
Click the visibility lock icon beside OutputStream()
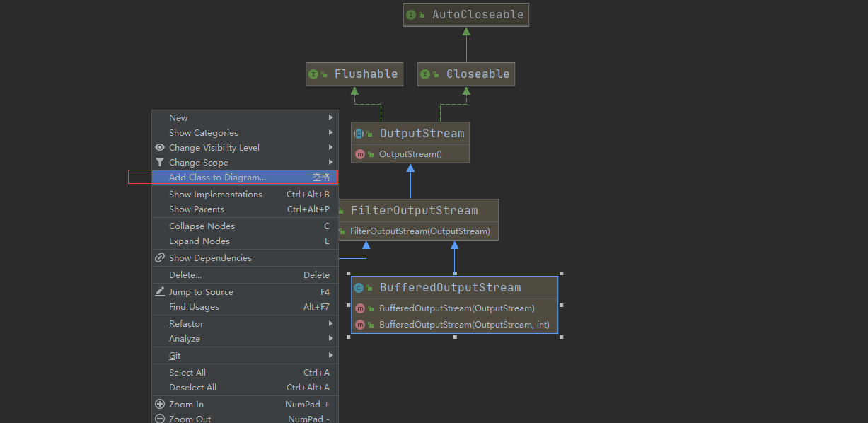[x=371, y=154]
